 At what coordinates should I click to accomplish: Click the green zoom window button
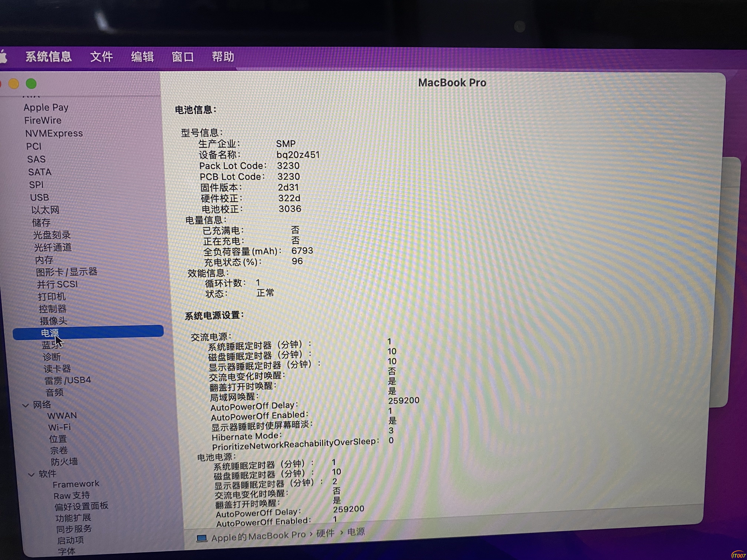tap(31, 83)
